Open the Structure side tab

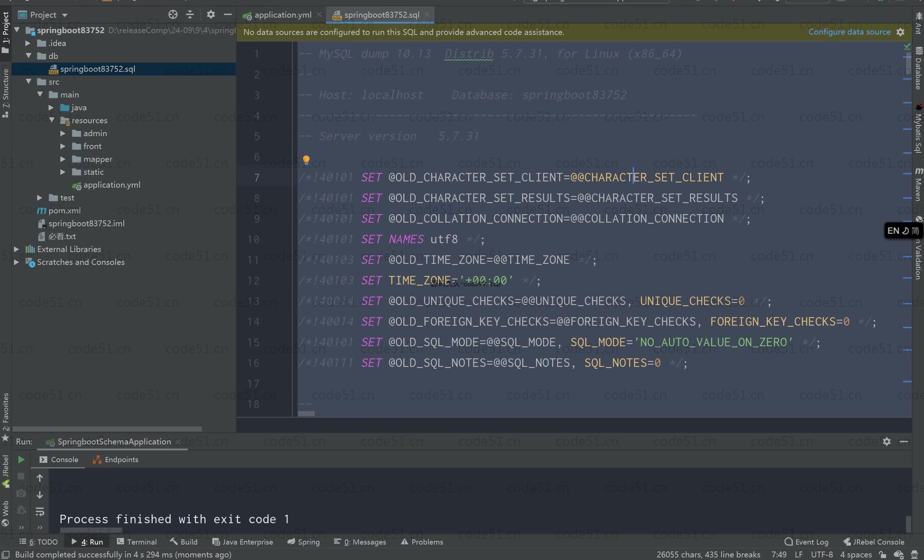point(5,93)
